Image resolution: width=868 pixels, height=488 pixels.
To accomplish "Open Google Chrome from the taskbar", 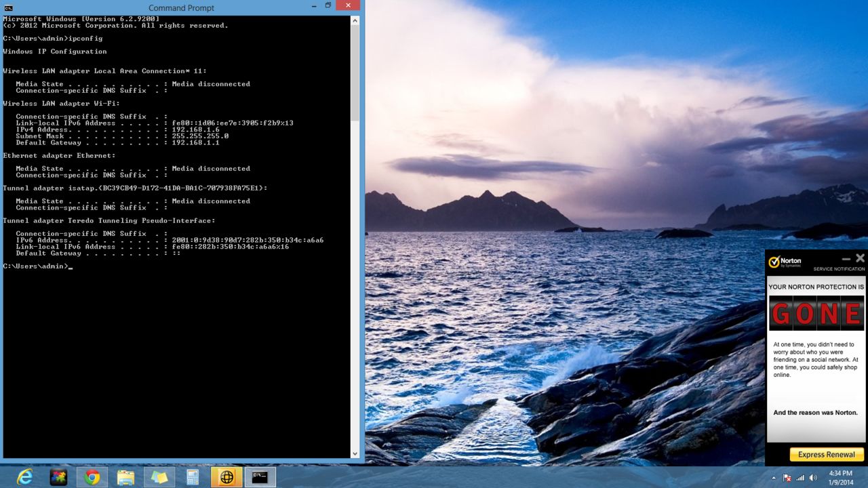I will pyautogui.click(x=92, y=477).
